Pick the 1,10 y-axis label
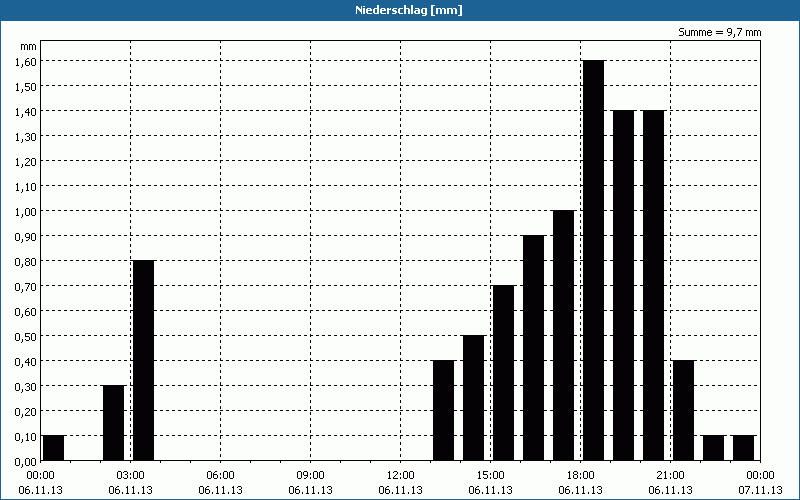800x500 pixels. 26,186
